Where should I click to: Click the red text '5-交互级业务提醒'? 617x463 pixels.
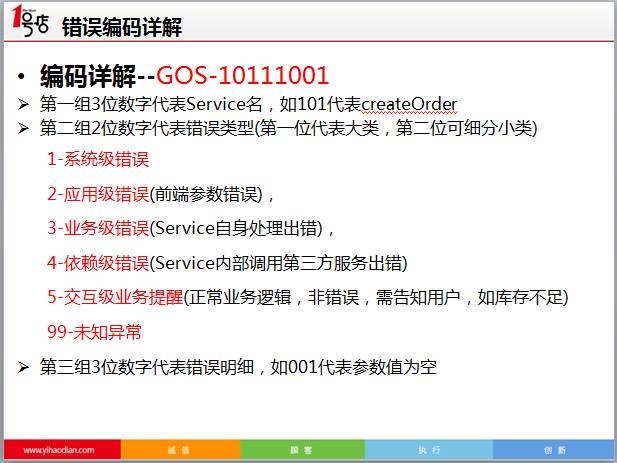point(115,297)
